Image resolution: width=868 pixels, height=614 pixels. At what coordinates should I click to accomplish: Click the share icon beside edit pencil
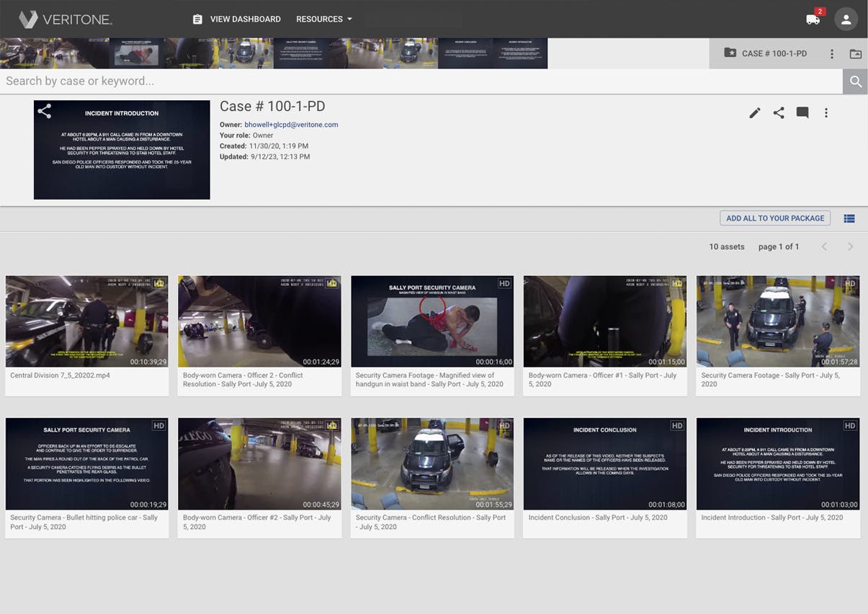point(779,113)
